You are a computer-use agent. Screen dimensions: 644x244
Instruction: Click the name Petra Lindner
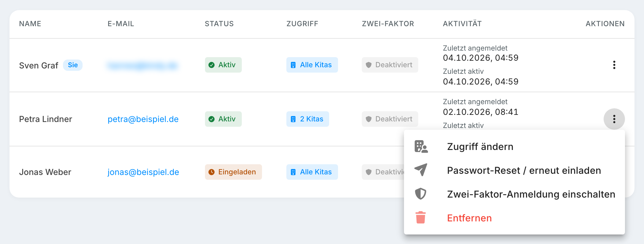click(x=45, y=119)
